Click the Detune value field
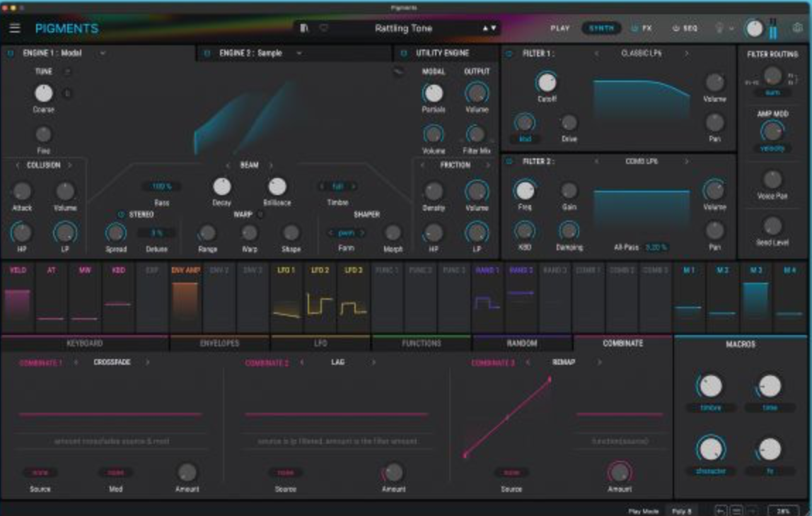The image size is (812, 516). pos(156,233)
